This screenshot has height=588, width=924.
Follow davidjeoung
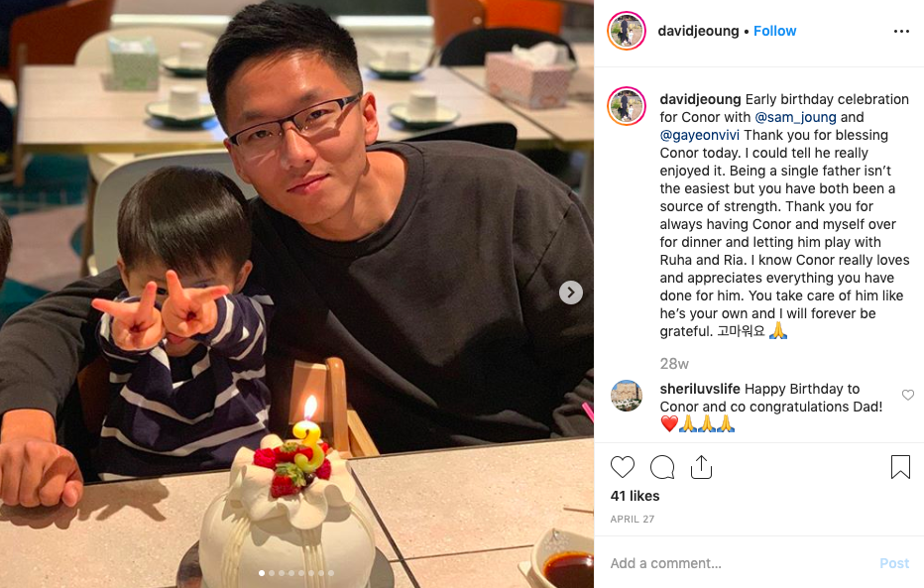tap(774, 31)
